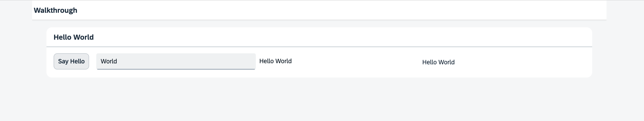Click the word Hello in the panel heading
Image resolution: width=644 pixels, height=121 pixels.
tap(63, 37)
